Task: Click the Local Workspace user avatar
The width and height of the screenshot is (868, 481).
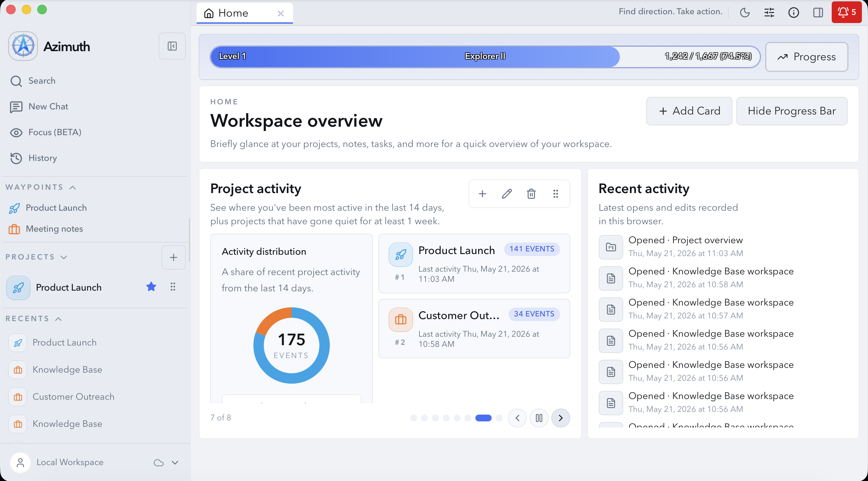Action: tap(20, 463)
